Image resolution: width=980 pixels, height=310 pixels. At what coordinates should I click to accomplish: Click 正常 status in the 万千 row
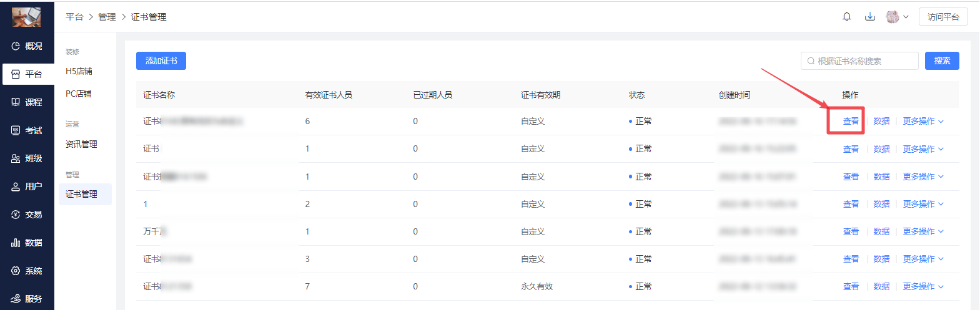(640, 231)
